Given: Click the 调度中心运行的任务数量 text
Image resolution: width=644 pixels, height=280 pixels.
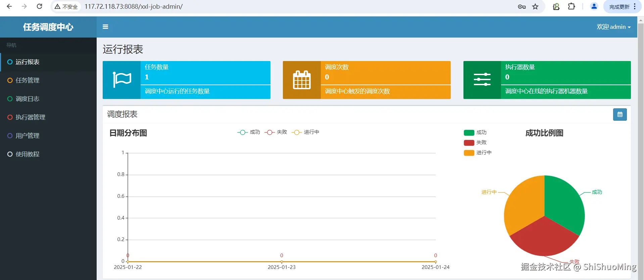Looking at the screenshot, I should coord(177,91).
